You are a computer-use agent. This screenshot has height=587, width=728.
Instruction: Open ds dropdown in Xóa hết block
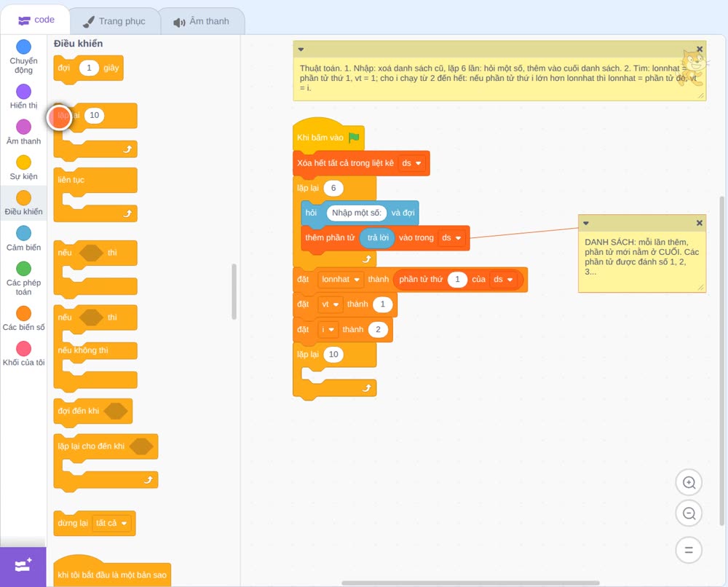[411, 163]
